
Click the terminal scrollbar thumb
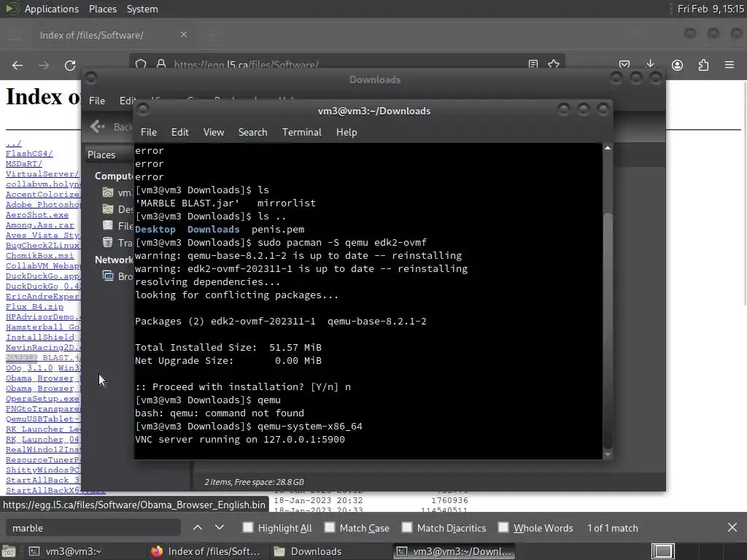(x=608, y=330)
